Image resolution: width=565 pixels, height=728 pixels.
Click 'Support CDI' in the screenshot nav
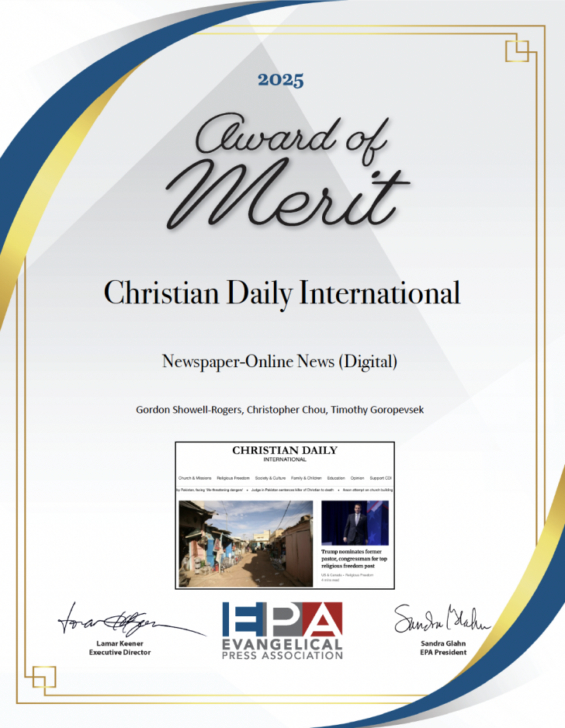(x=381, y=478)
